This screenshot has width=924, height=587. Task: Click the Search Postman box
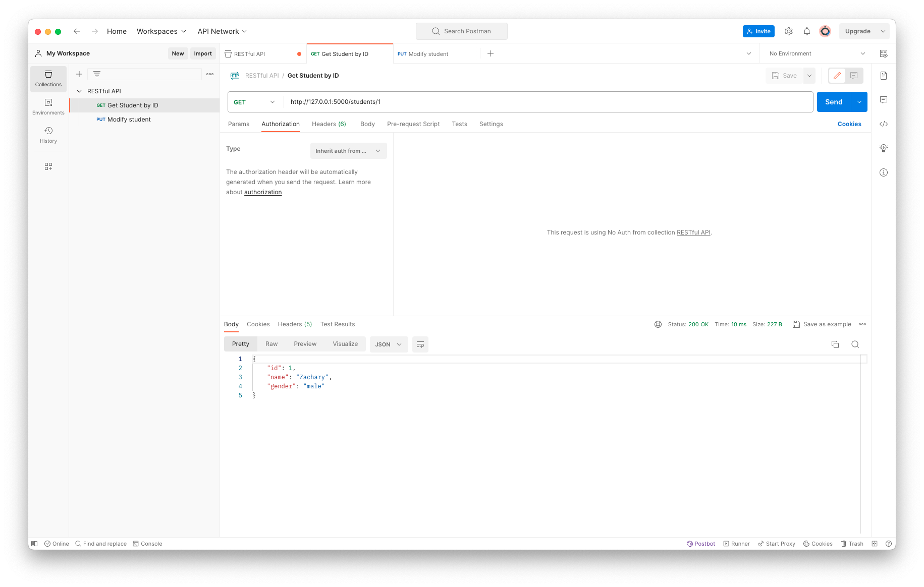pyautogui.click(x=462, y=31)
